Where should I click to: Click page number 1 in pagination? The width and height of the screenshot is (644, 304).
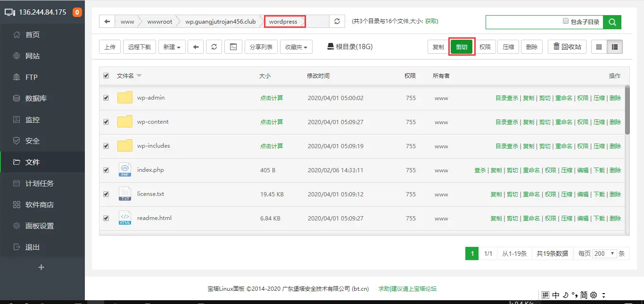click(472, 253)
